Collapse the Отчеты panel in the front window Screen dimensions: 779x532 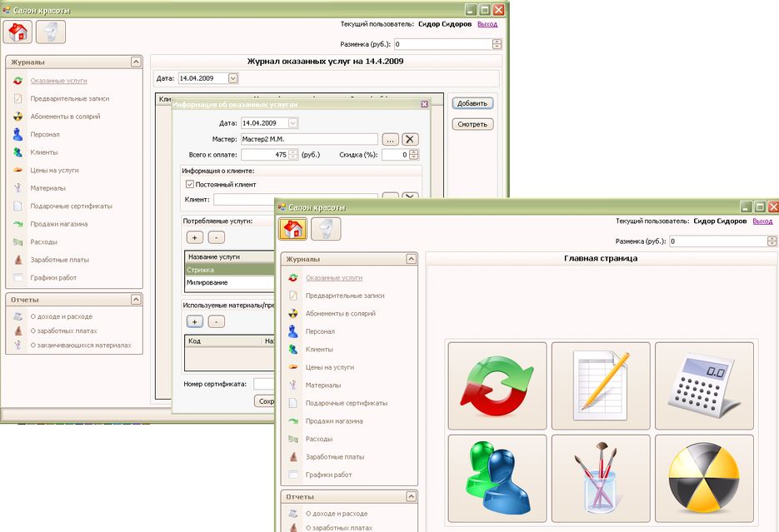pos(411,496)
